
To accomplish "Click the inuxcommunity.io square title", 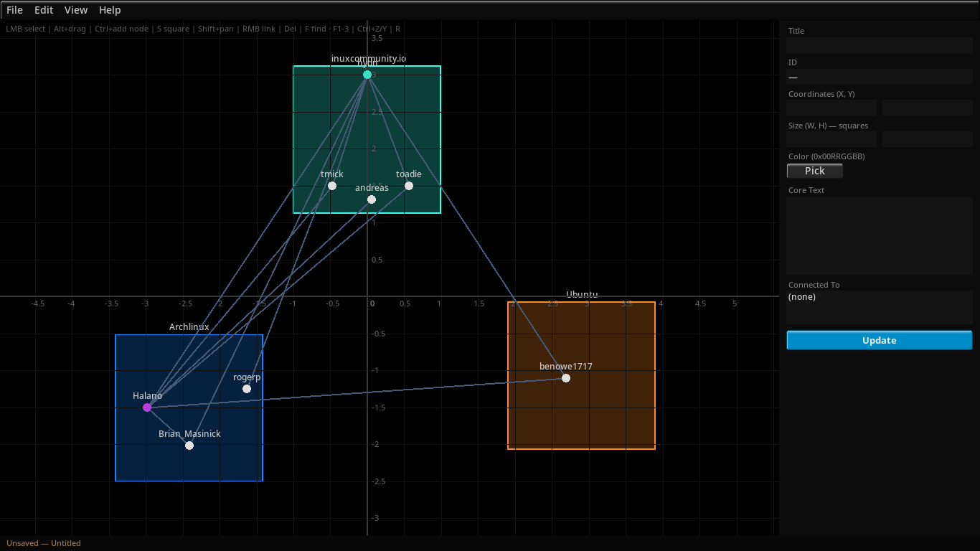I will (x=369, y=58).
